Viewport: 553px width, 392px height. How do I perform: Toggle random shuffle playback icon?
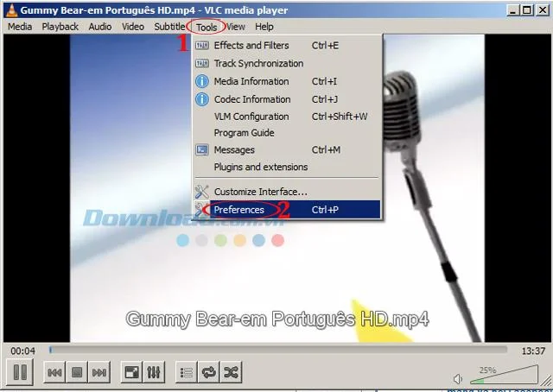tap(231, 372)
